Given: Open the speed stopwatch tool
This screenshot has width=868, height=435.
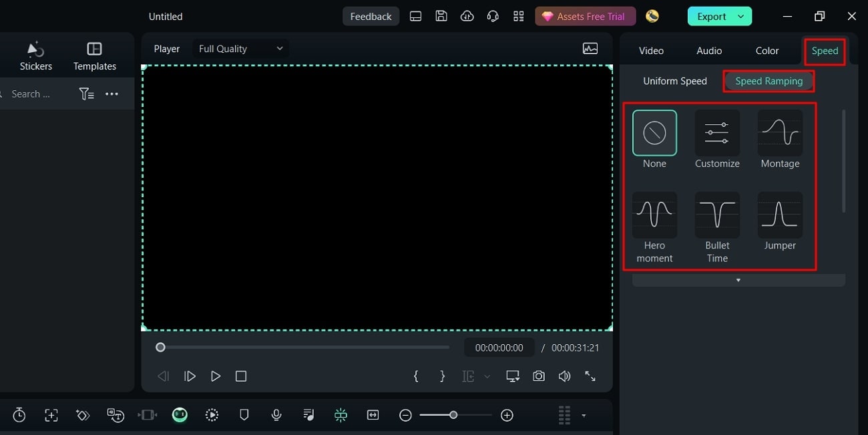Looking at the screenshot, I should tap(19, 415).
